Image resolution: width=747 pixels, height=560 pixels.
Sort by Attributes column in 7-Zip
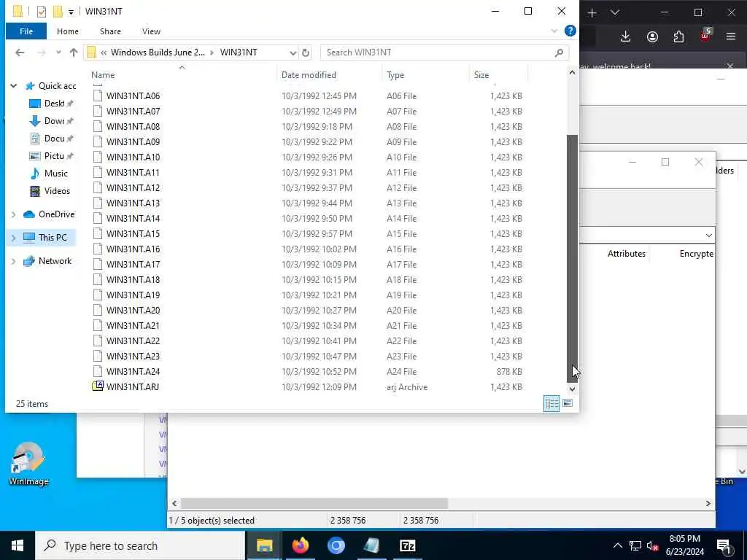coord(626,254)
